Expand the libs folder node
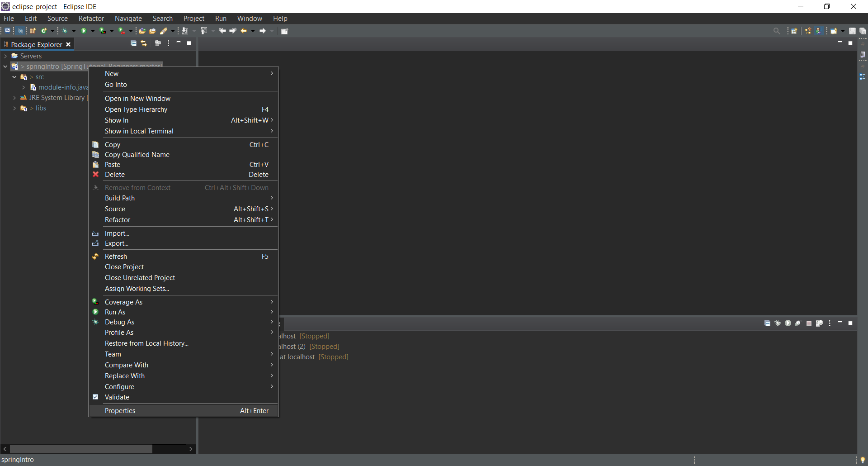868x466 pixels. tap(14, 108)
